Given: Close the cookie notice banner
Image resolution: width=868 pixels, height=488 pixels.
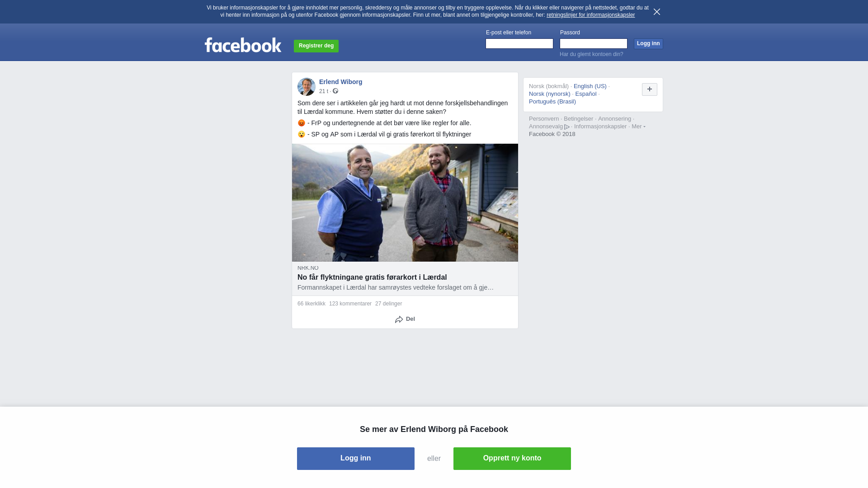Looking at the screenshot, I should click(657, 12).
